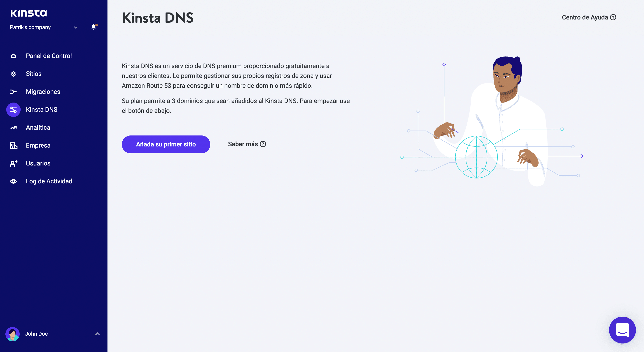Click the John Doe avatar thumbnail

[13, 334]
